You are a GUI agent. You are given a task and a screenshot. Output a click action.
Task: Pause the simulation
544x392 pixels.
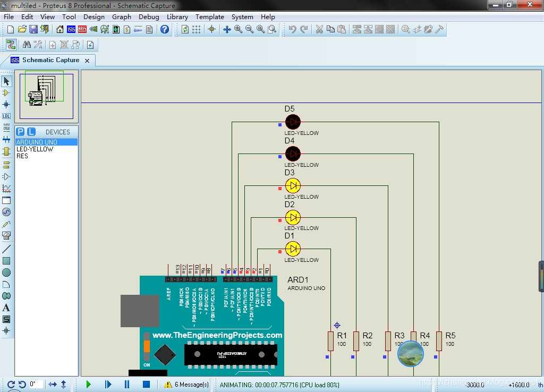click(x=127, y=385)
